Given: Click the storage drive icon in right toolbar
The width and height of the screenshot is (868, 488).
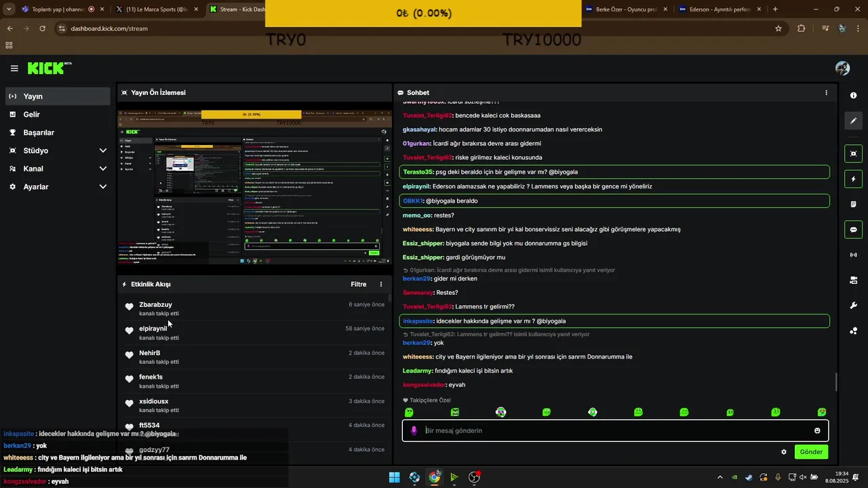Looking at the screenshot, I should pos(853,280).
